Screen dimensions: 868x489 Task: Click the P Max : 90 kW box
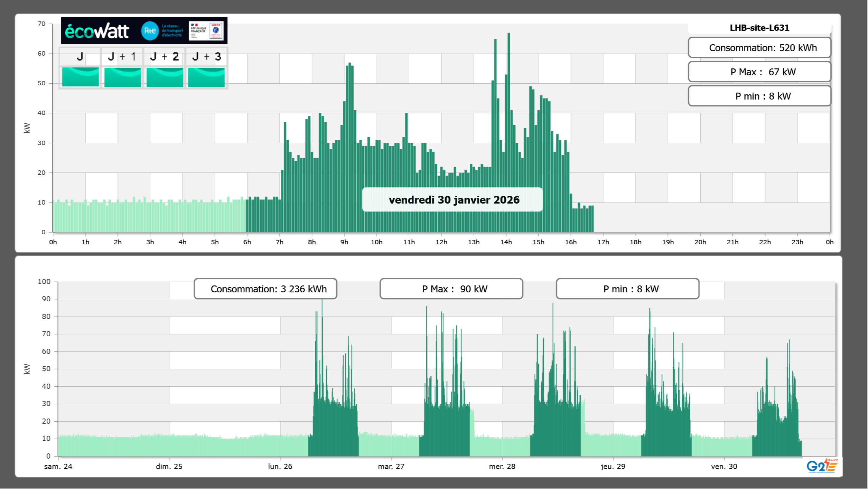click(x=451, y=289)
